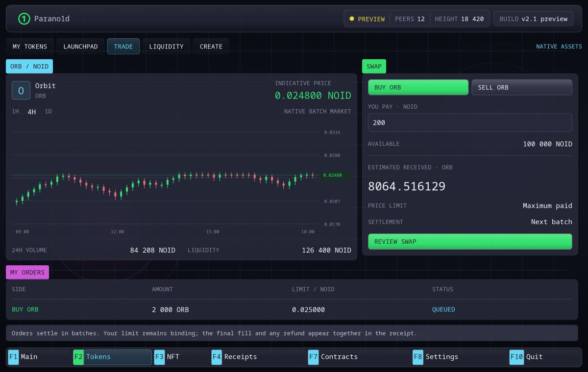Click the LIMIT / NOID column header
Image resolution: width=588 pixels, height=372 pixels.
point(314,289)
